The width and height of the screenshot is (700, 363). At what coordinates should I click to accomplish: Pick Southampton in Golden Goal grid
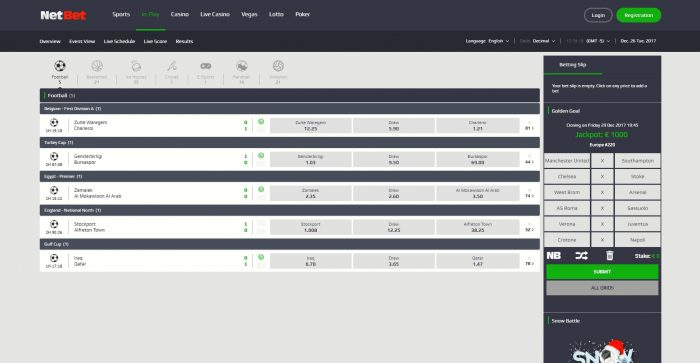click(638, 161)
